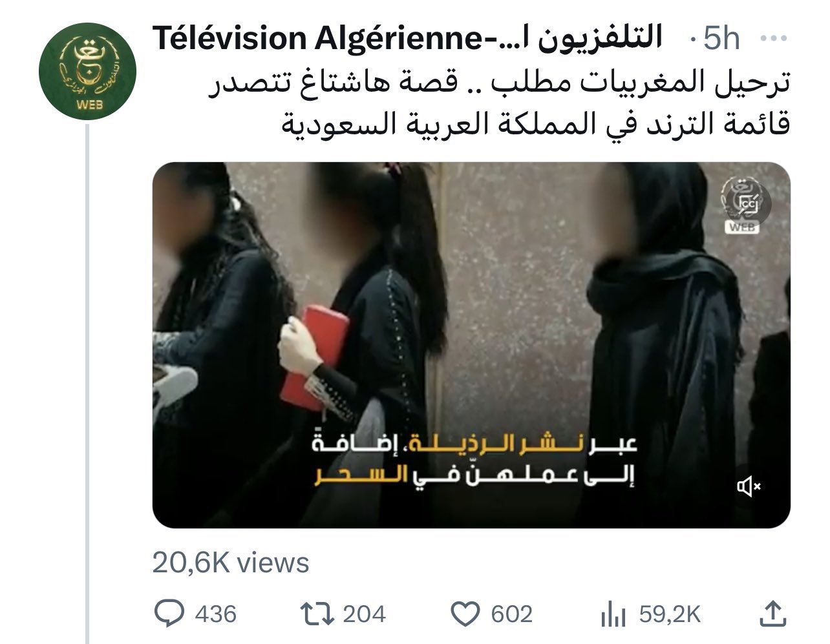
Task: Tap the share upload icon
Action: pos(772,613)
